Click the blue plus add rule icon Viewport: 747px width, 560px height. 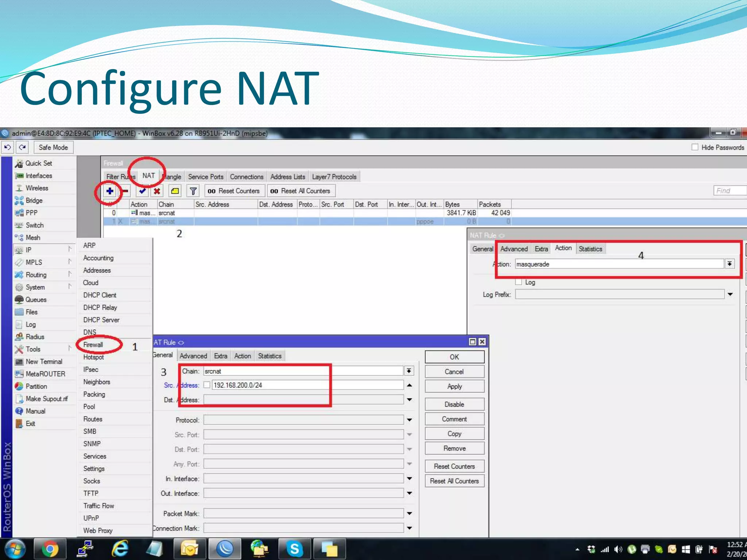110,191
